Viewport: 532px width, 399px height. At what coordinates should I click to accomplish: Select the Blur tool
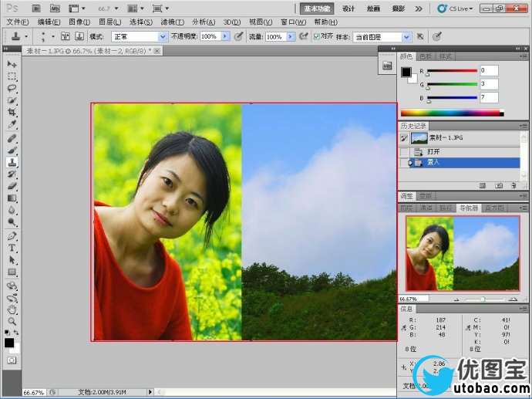12,210
